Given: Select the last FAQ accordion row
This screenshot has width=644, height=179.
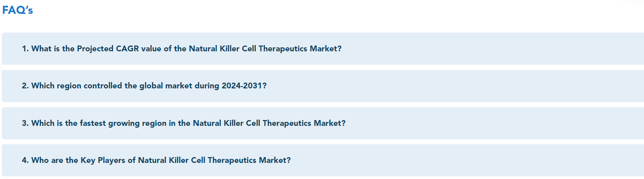Looking at the screenshot, I should click(x=323, y=160).
